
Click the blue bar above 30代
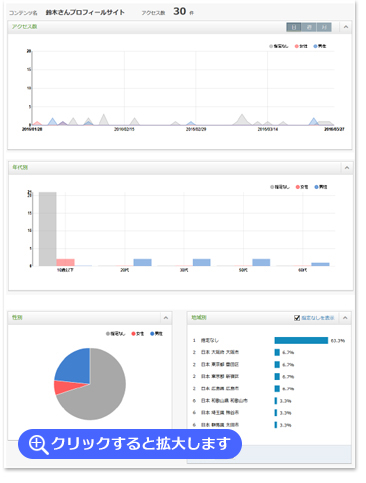202,262
